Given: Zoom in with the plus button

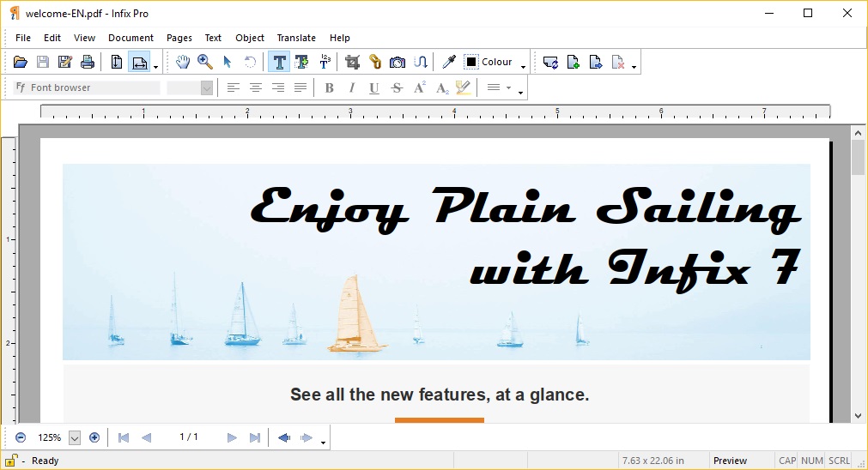Looking at the screenshot, I should pos(94,437).
